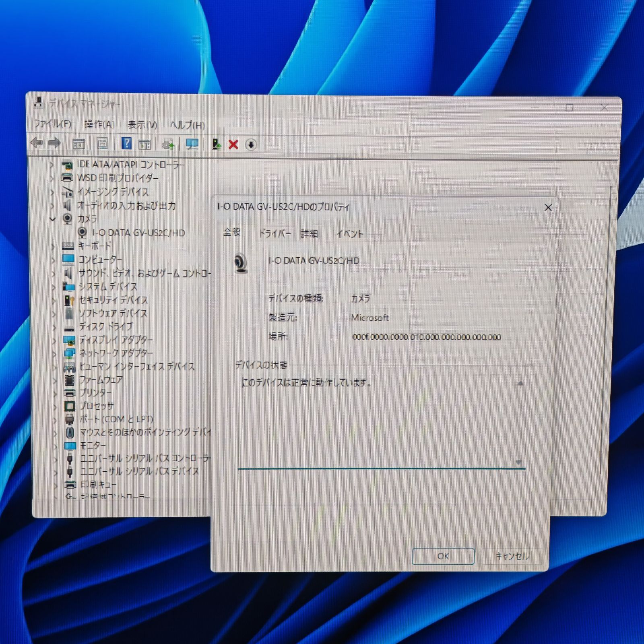This screenshot has height=644, width=644.
Task: Click the keyboard icon for キーボード
Action: (x=68, y=246)
